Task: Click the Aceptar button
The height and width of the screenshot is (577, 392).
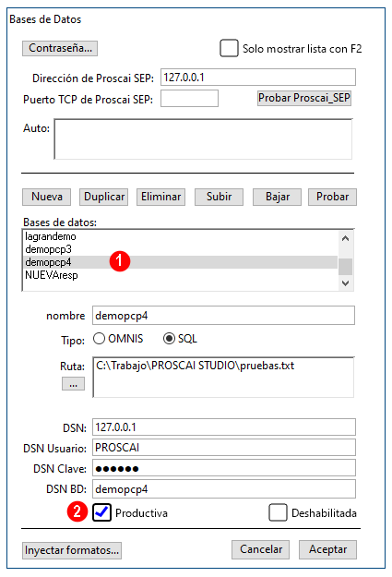Action: [327, 550]
